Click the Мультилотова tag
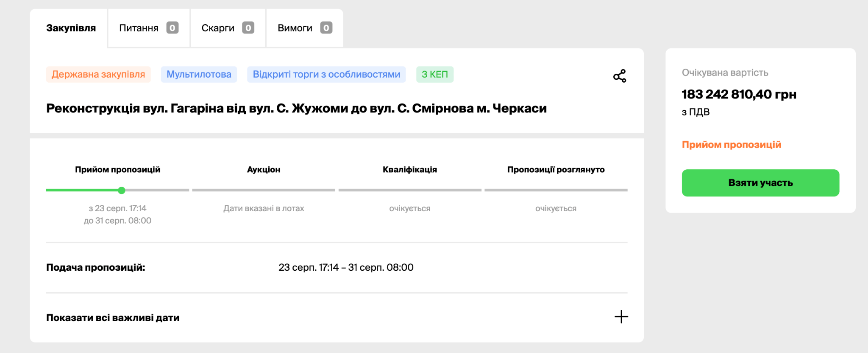This screenshot has height=353, width=868. (x=199, y=74)
